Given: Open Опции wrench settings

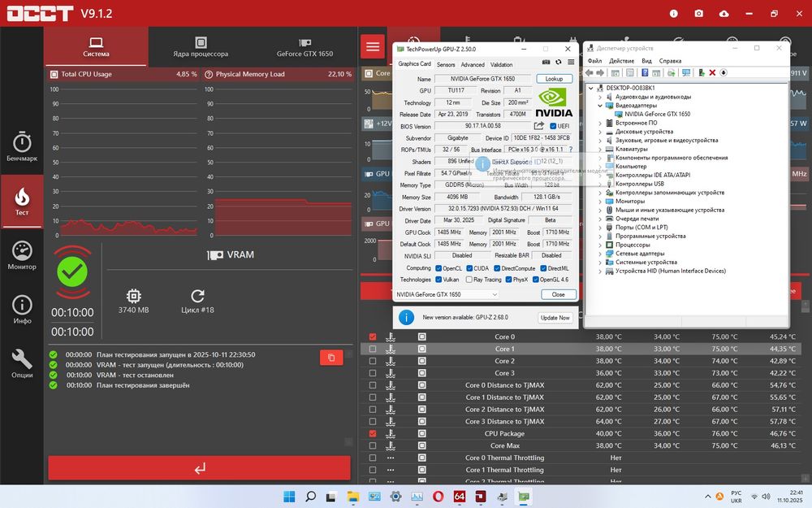Looking at the screenshot, I should click(x=22, y=364).
